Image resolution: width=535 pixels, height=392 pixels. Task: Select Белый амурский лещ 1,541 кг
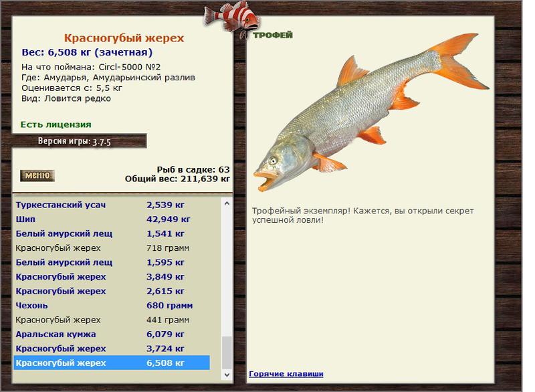[x=112, y=233]
